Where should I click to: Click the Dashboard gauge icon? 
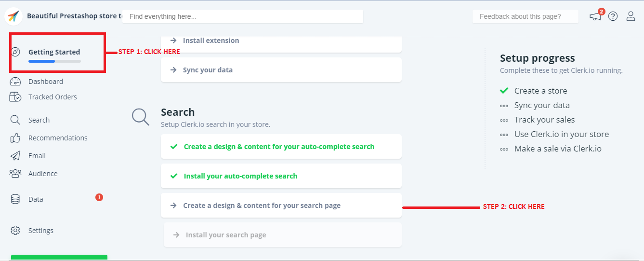coord(15,82)
